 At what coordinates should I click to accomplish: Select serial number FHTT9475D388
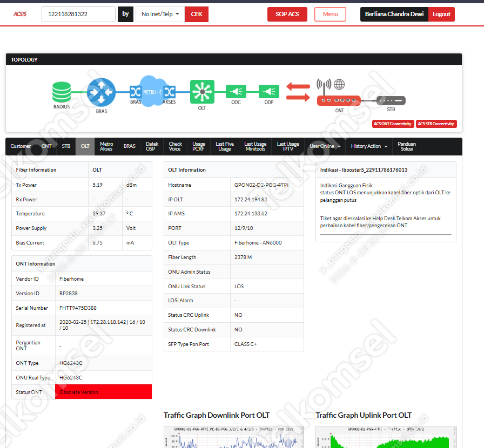click(x=78, y=308)
